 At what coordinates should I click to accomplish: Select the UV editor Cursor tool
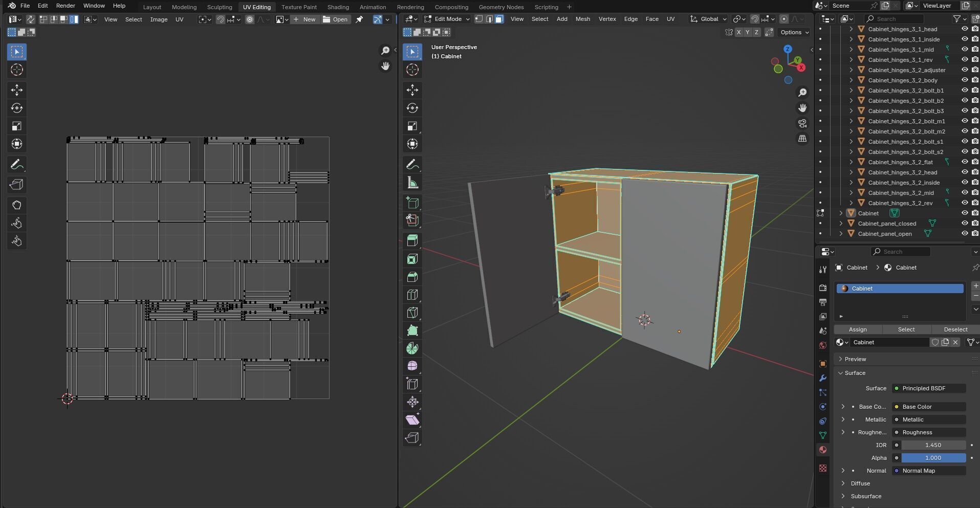point(17,70)
